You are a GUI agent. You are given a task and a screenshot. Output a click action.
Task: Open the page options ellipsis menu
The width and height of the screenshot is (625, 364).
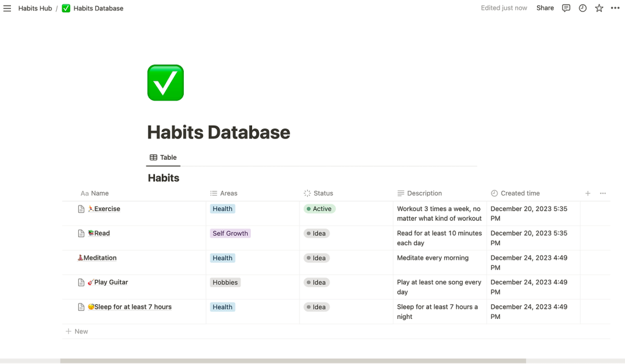click(615, 8)
